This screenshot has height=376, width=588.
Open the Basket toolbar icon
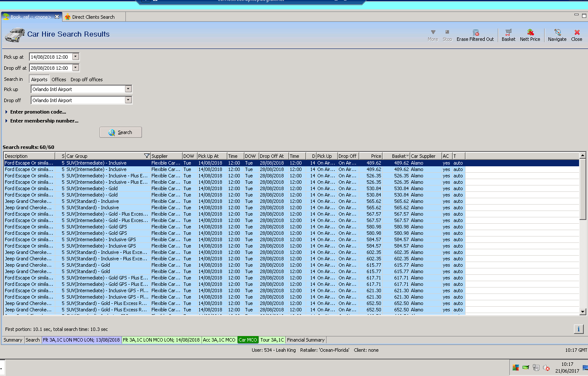click(508, 34)
